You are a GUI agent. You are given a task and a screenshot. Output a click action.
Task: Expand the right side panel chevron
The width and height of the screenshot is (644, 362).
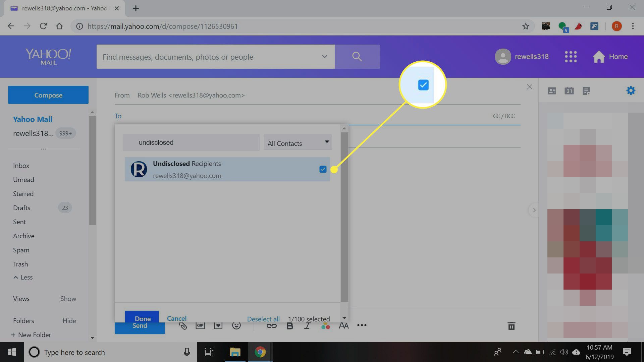coord(534,210)
